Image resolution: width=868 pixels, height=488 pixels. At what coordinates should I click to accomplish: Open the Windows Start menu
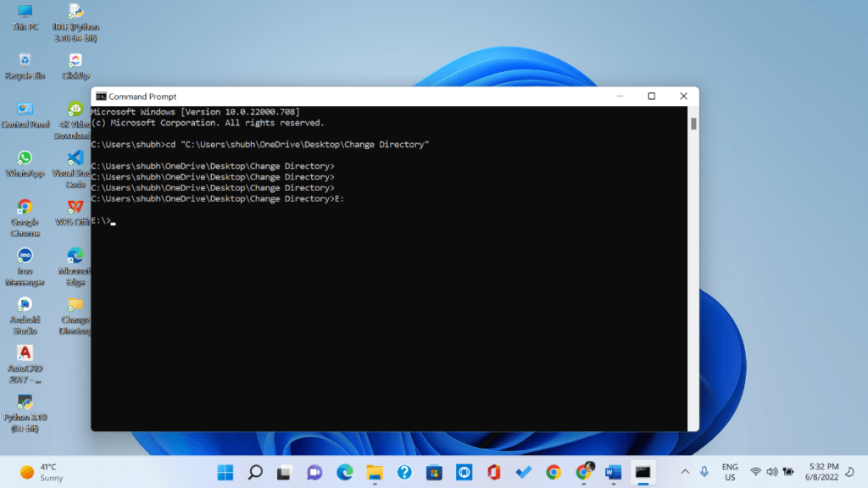click(225, 472)
